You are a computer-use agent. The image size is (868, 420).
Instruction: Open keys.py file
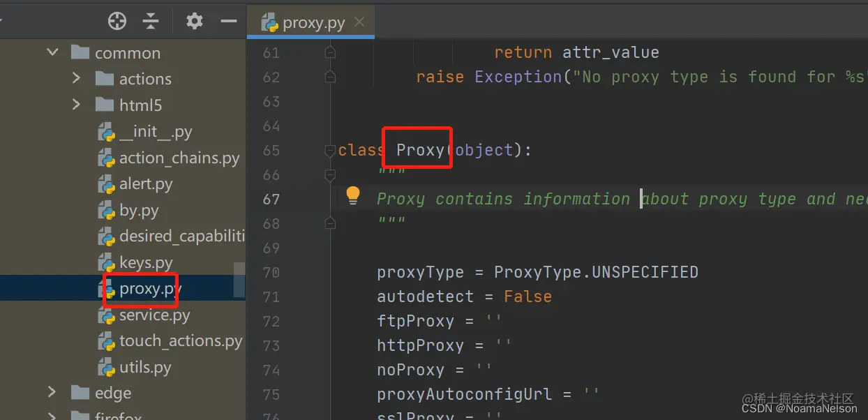[x=146, y=262]
